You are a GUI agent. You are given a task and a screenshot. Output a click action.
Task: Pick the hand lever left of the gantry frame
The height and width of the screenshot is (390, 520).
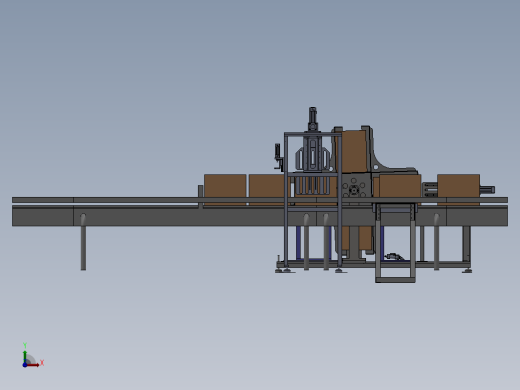click(278, 157)
